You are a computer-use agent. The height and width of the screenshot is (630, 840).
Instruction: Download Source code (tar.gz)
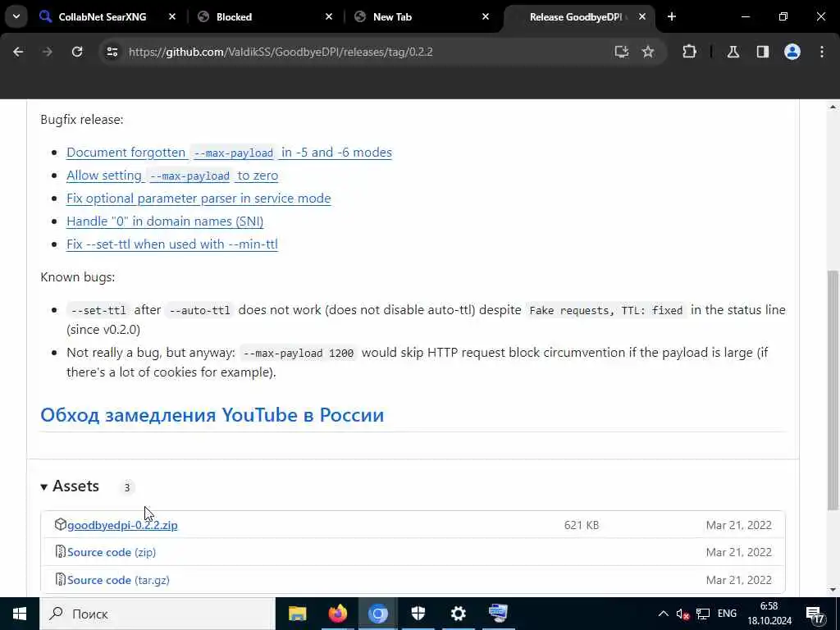click(118, 580)
